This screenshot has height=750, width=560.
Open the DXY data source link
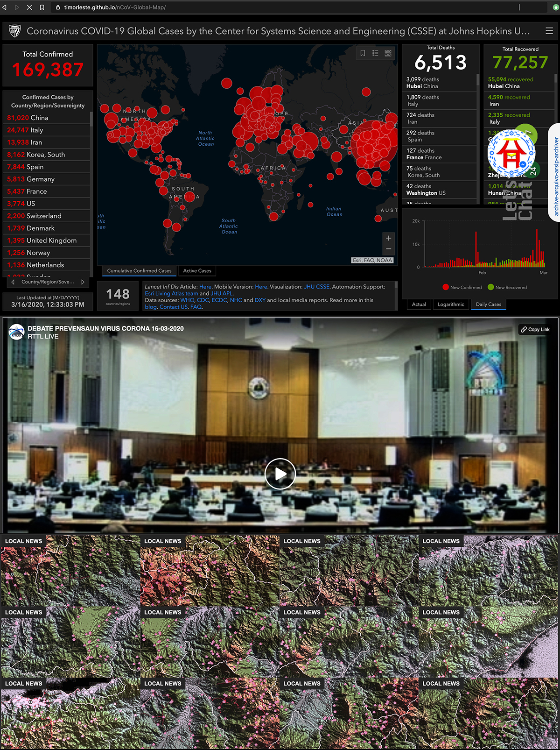[260, 300]
